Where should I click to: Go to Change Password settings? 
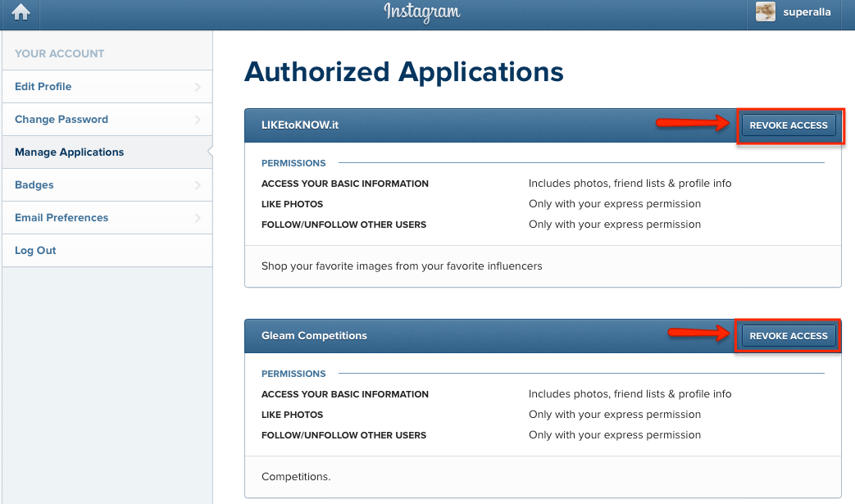[61, 120]
